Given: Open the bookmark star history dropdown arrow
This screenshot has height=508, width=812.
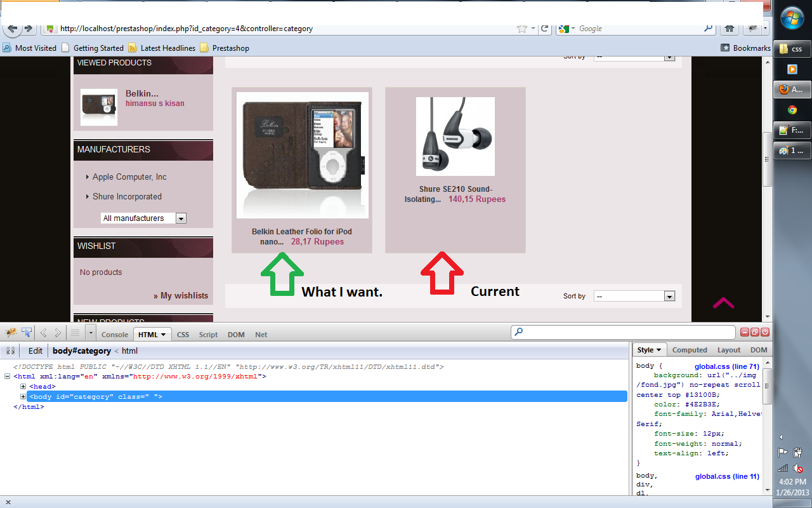Looking at the screenshot, I should point(534,29).
